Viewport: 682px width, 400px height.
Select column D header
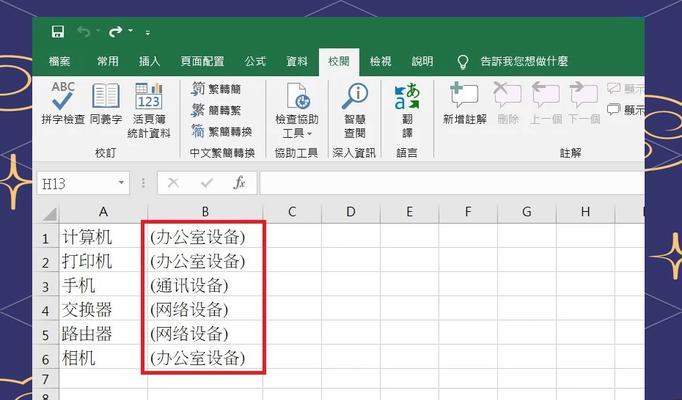pos(351,212)
